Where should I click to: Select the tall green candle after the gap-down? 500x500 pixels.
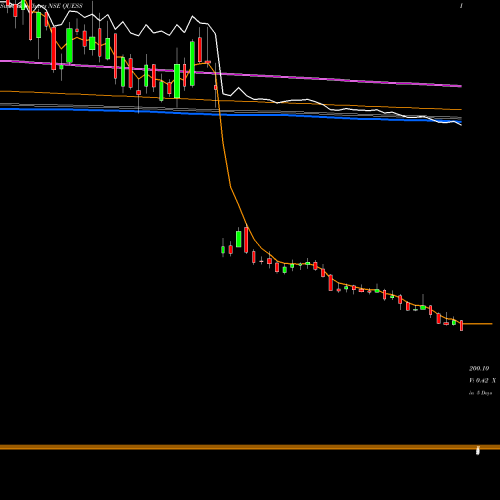[x=239, y=238]
